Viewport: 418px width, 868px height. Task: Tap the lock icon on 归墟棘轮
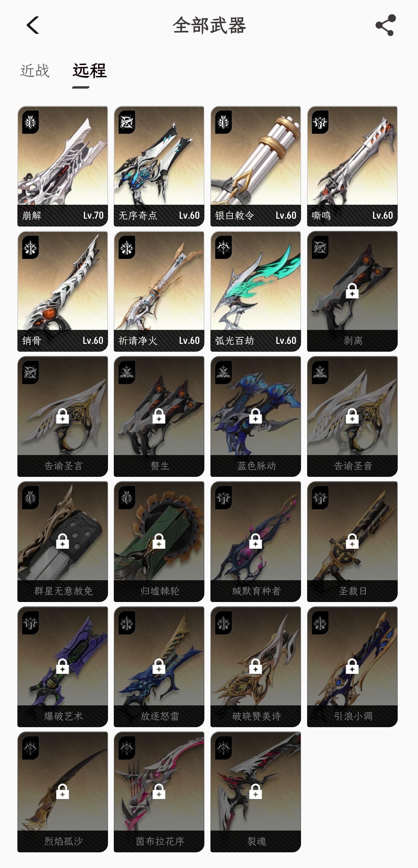click(x=159, y=541)
